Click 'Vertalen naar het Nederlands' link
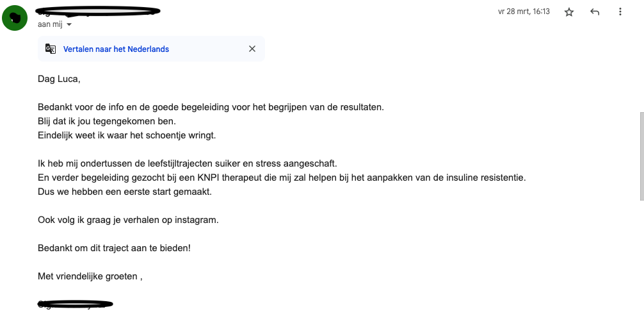The height and width of the screenshot is (314, 644). 117,49
